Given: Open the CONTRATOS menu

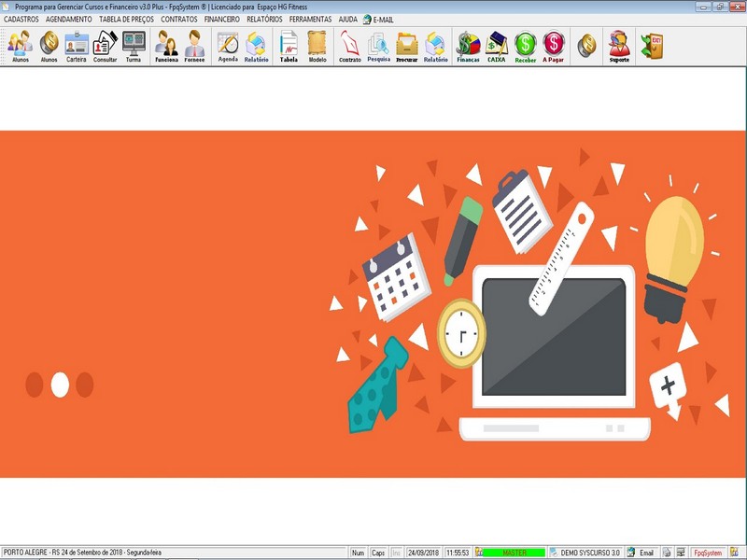Looking at the screenshot, I should [178, 20].
